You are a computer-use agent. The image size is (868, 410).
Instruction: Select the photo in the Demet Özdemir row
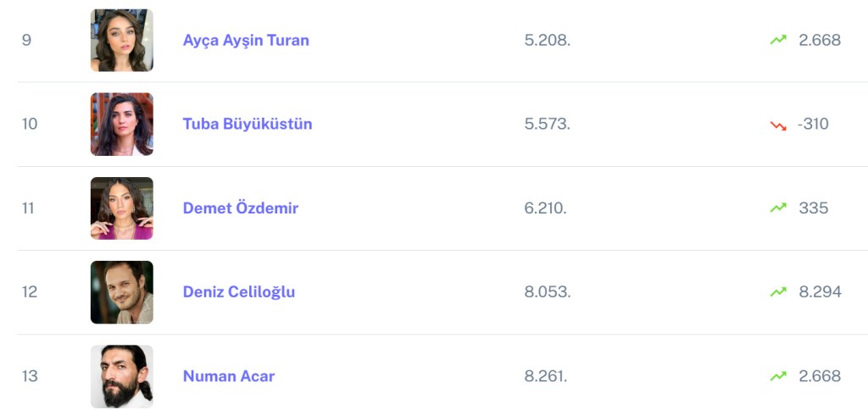122,208
